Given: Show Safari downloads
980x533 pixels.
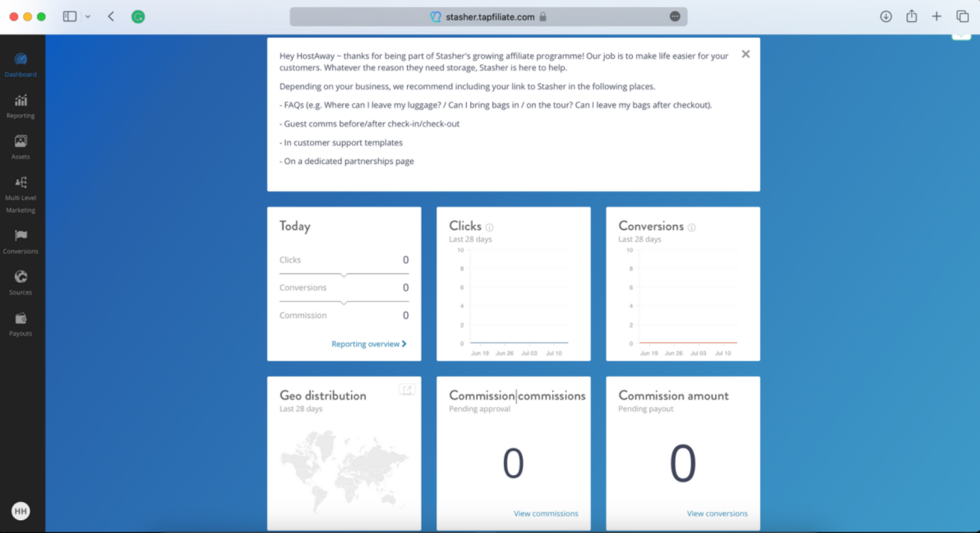Looking at the screenshot, I should coord(886,17).
